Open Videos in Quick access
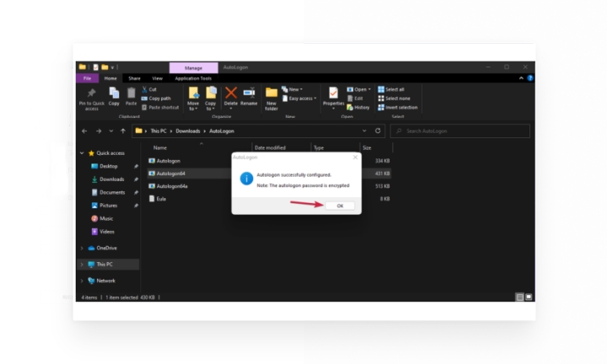This screenshot has width=607, height=364. tap(107, 232)
